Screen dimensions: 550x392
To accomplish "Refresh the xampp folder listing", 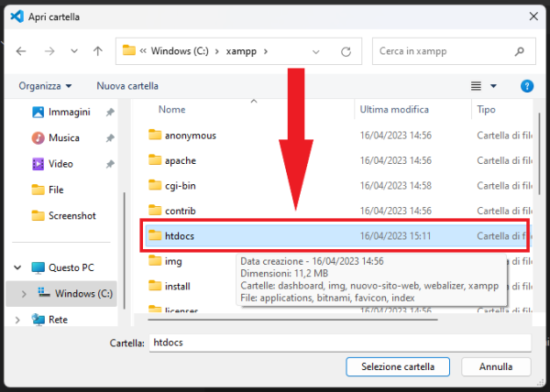I will point(346,52).
